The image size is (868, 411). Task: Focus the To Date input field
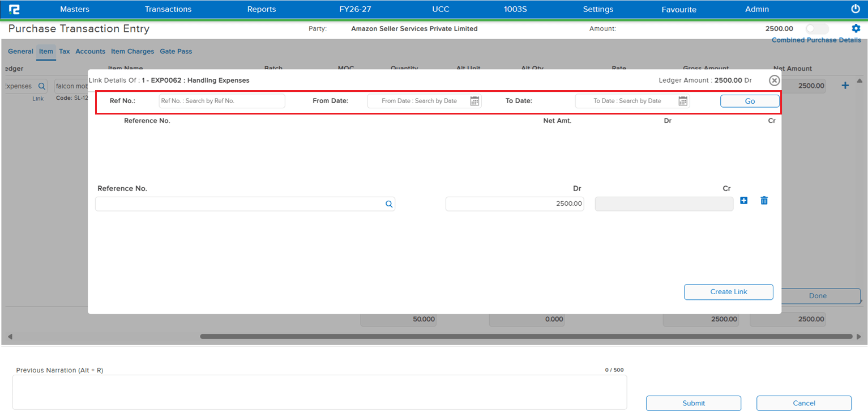tap(632, 101)
